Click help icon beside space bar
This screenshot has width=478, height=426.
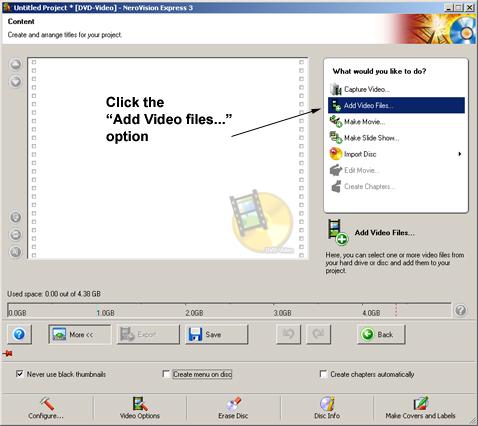(461, 310)
